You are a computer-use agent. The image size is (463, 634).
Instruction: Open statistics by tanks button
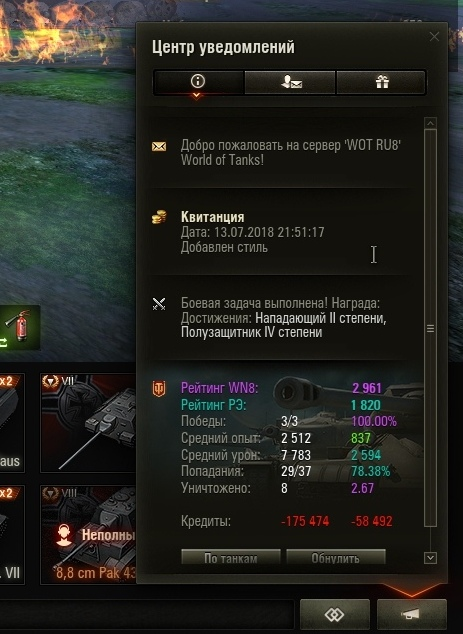coord(230,558)
